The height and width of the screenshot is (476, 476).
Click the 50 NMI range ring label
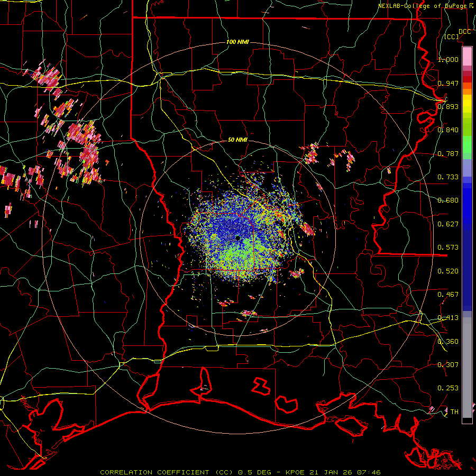(x=237, y=140)
